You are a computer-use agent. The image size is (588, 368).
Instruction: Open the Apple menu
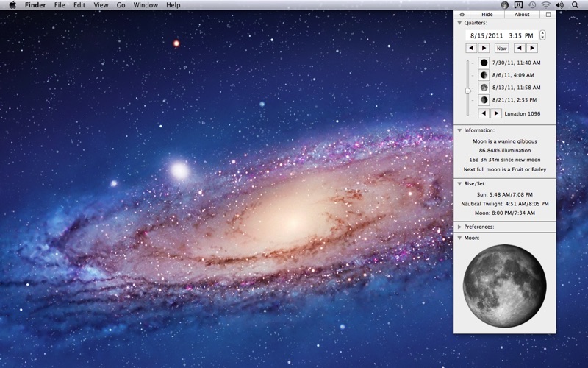click(x=12, y=5)
